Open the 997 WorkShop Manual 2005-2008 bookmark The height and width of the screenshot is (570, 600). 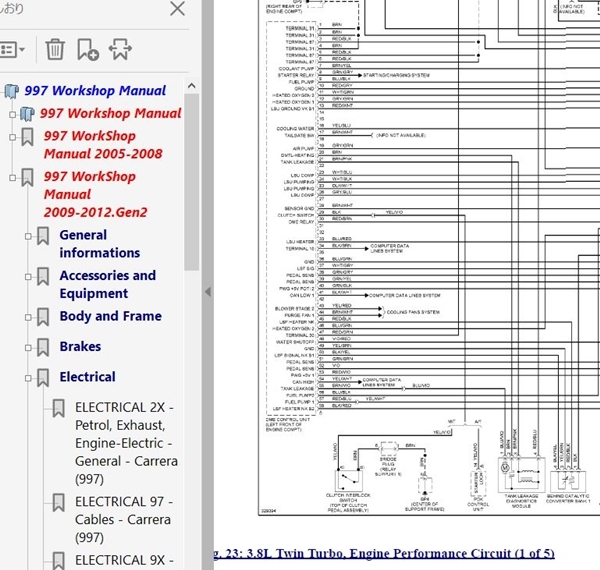(103, 145)
